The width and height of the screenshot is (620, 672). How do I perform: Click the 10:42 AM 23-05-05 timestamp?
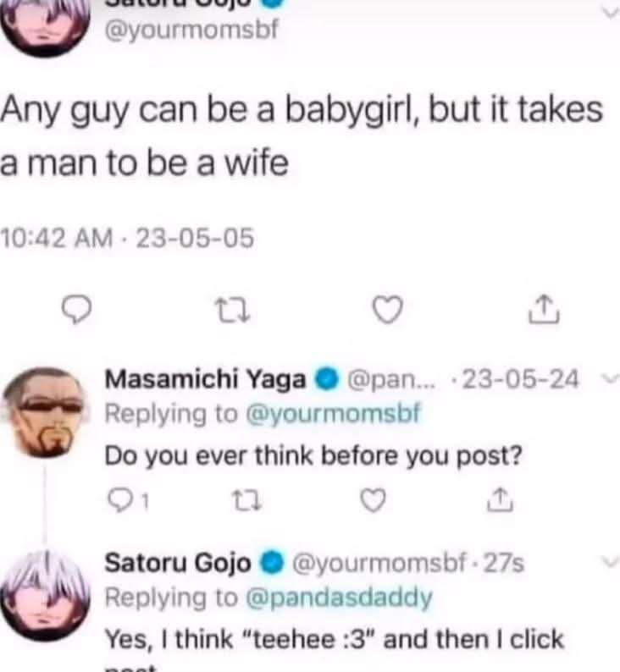128,238
